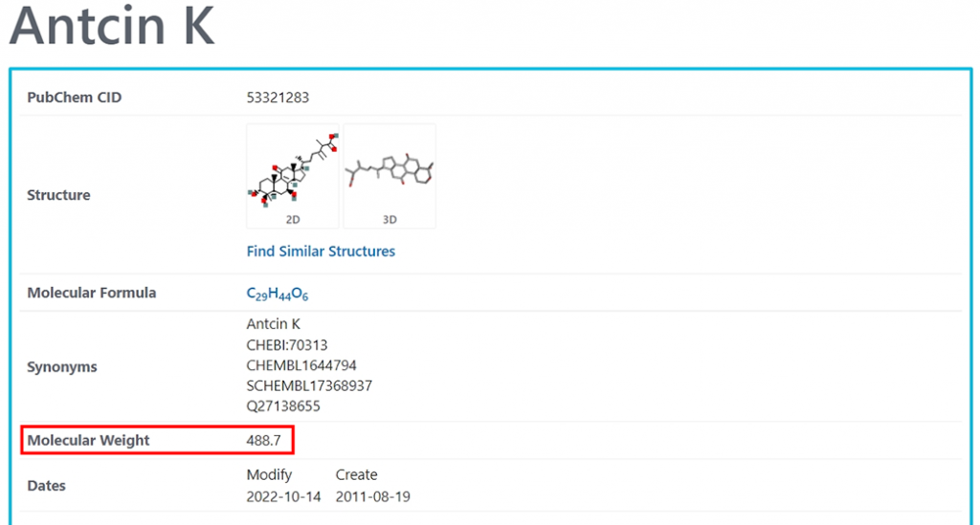
Task: Click the Antcin K synonym entry
Action: pyautogui.click(x=273, y=324)
